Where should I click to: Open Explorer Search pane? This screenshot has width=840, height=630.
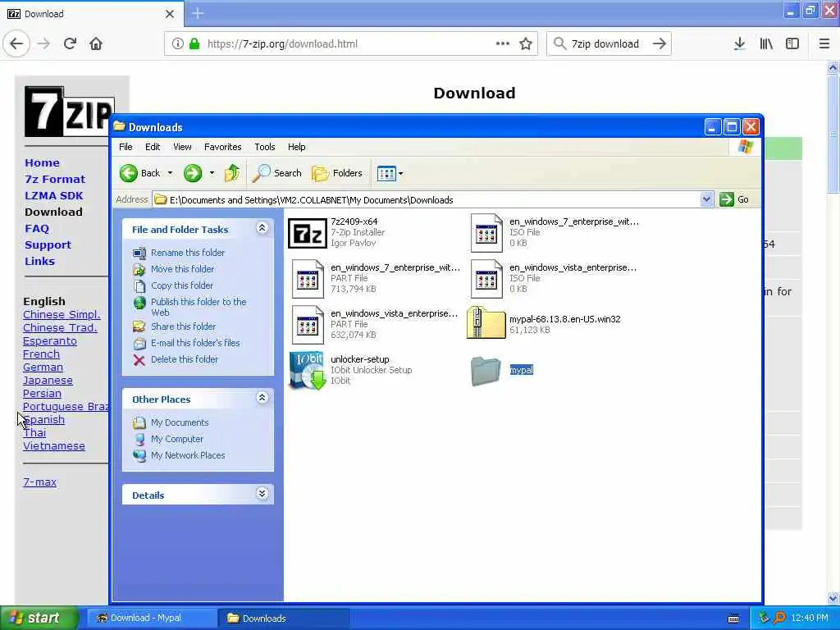277,173
